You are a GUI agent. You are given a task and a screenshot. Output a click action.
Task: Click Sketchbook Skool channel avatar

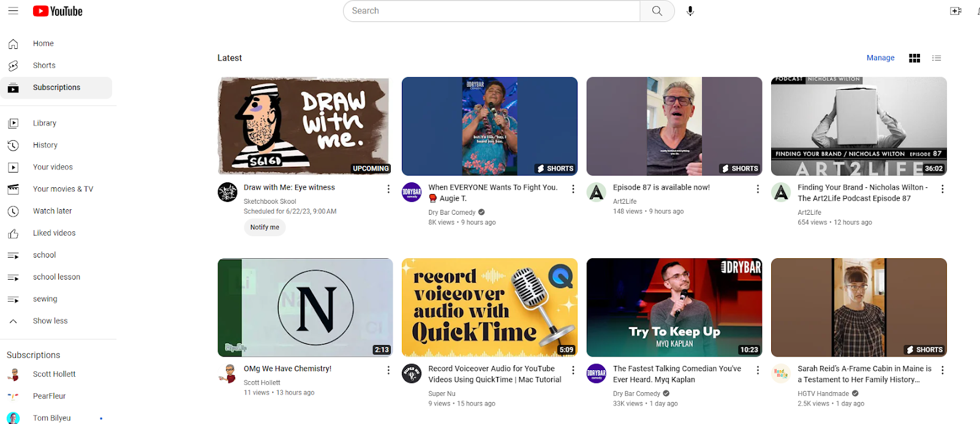228,192
